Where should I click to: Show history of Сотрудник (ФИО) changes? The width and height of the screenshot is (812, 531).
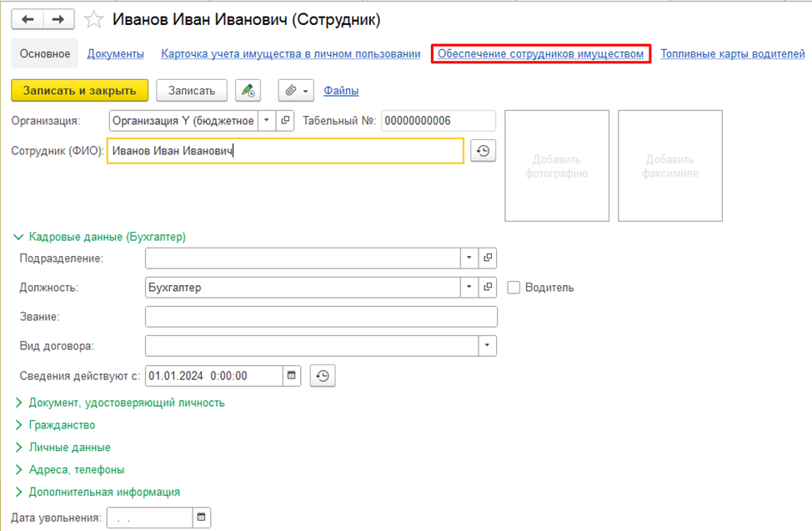pos(484,151)
